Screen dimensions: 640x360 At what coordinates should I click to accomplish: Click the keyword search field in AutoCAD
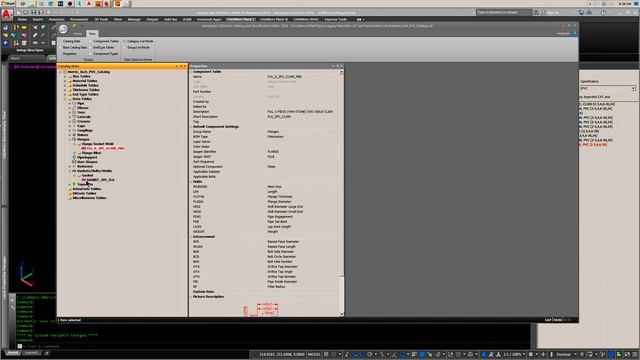[x=504, y=12]
